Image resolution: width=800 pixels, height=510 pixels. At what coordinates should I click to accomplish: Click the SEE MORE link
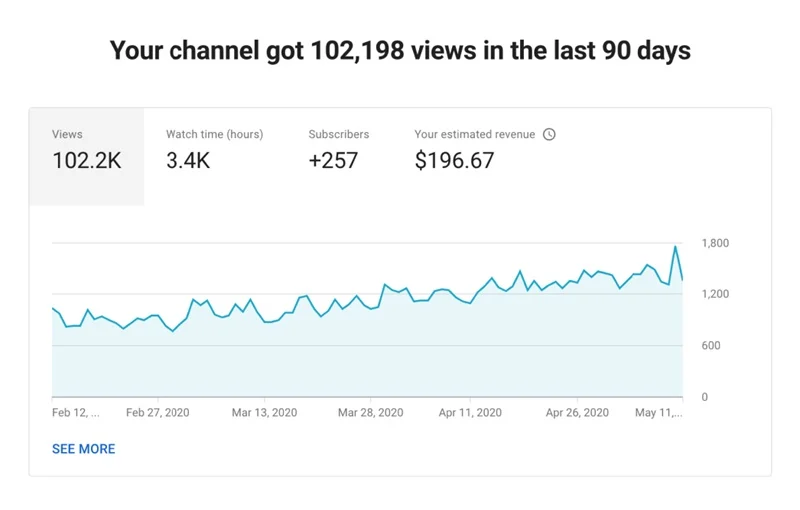point(83,449)
